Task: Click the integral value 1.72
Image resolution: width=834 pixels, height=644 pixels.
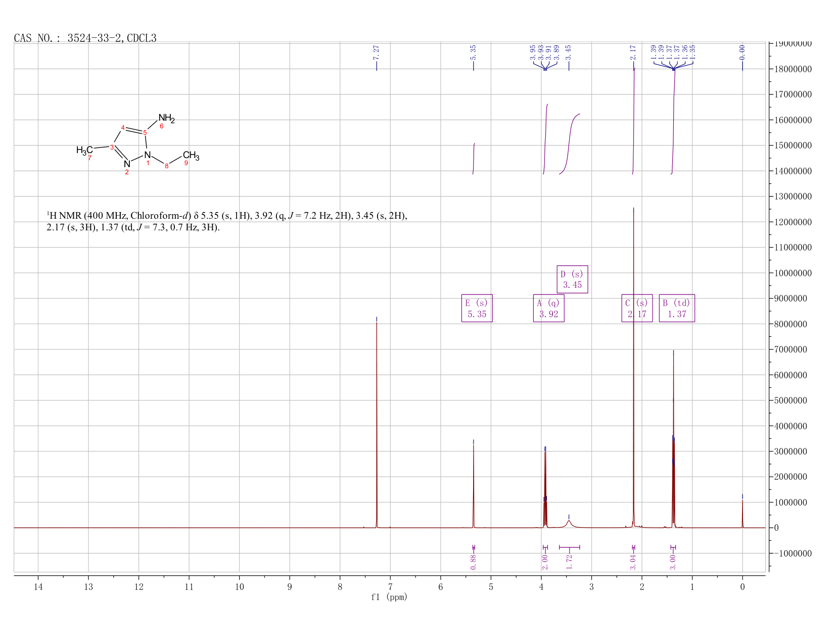Action: coord(569,562)
